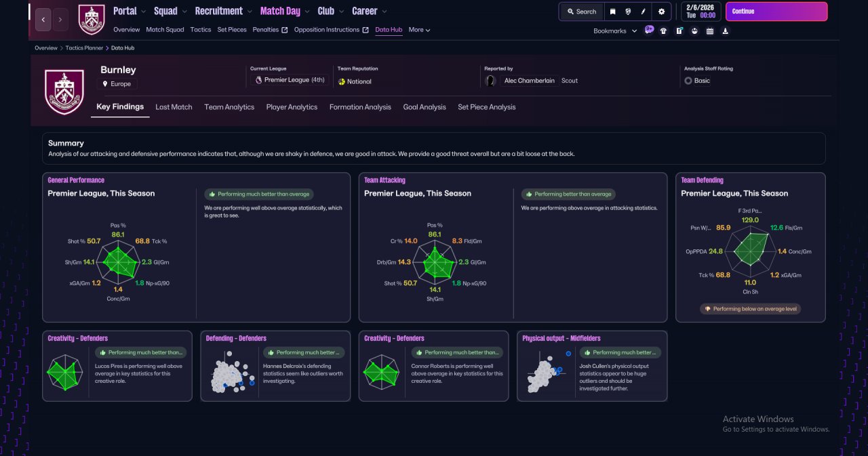Expand the Squad menu chevron
The image size is (868, 456).
(184, 12)
